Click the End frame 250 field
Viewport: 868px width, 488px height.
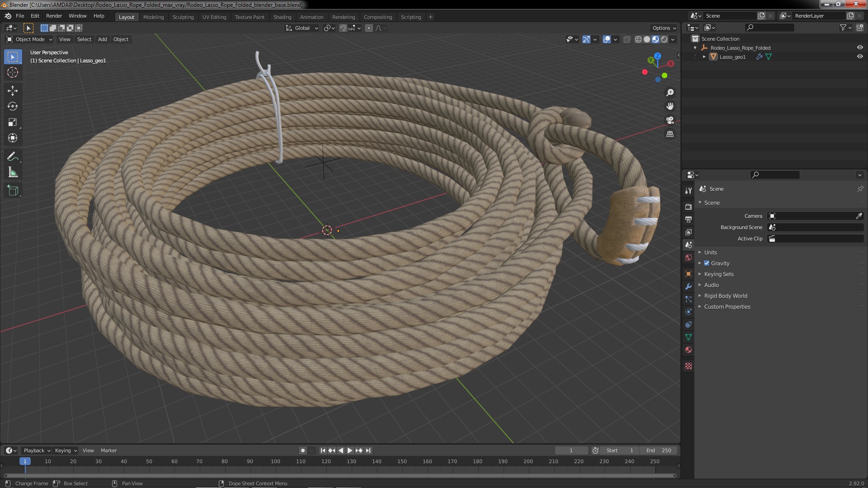pyautogui.click(x=659, y=450)
